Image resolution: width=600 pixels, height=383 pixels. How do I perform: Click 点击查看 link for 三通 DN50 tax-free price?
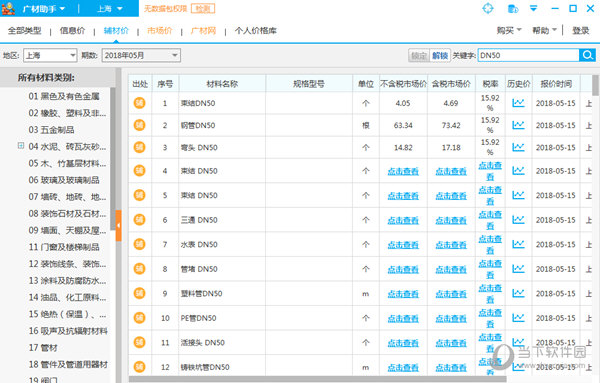pos(403,220)
